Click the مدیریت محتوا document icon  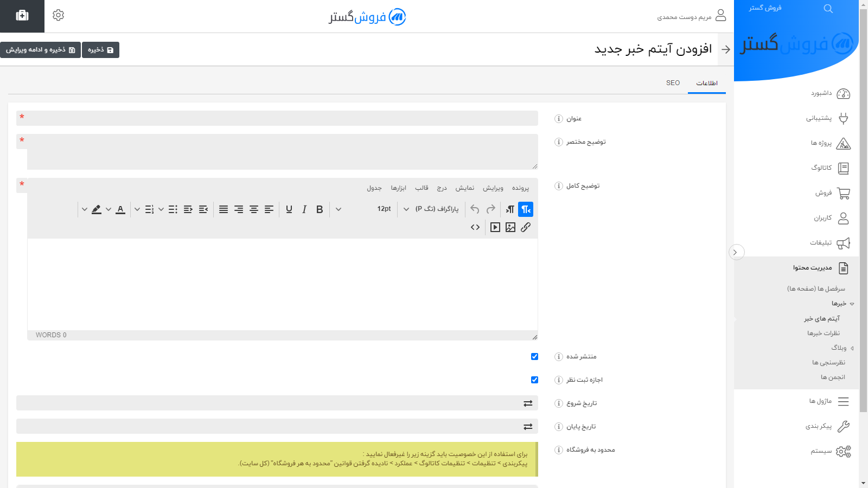click(x=843, y=267)
